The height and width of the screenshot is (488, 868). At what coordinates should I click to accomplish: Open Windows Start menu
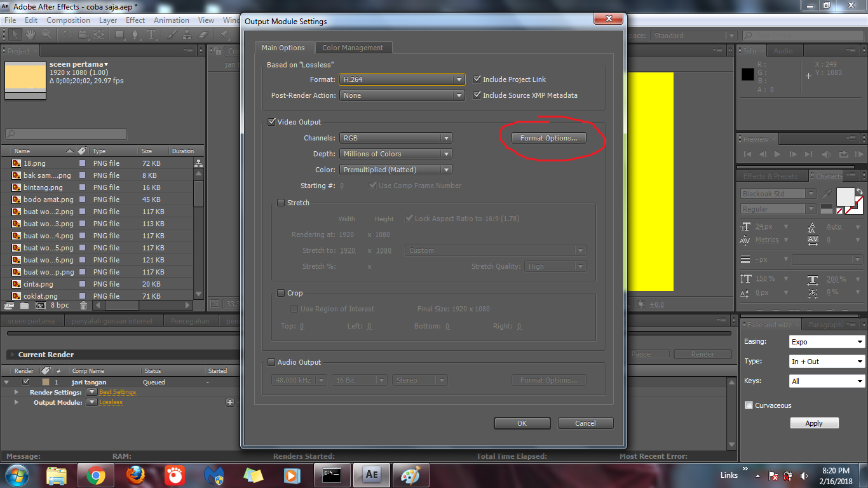click(17, 475)
